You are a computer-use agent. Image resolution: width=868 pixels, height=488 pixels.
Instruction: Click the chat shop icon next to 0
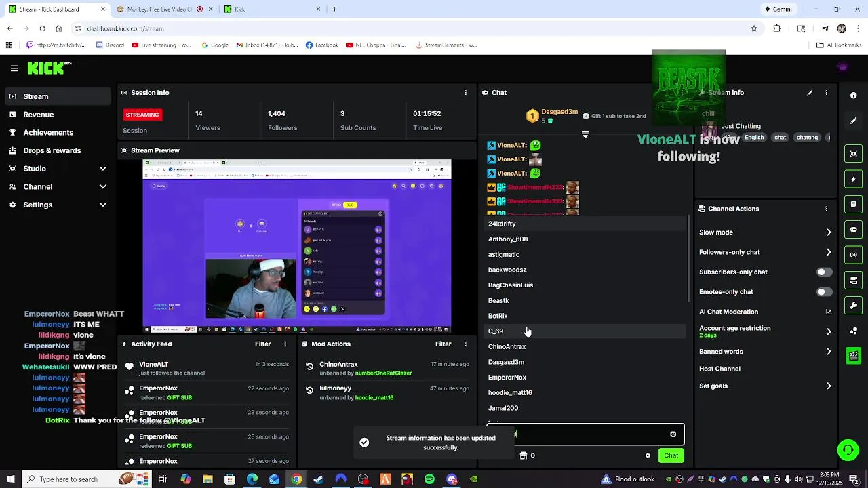pos(523,455)
